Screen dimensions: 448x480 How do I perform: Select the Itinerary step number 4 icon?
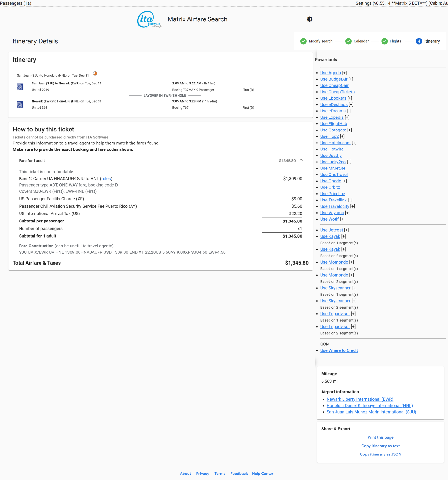[419, 41]
